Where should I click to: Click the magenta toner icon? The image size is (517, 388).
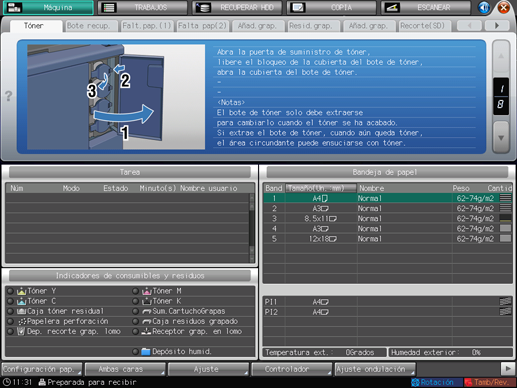[147, 291]
